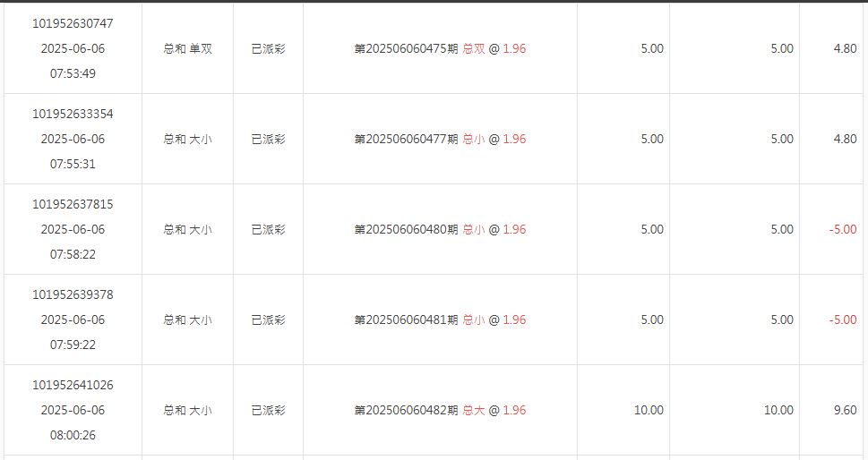
Task: Click period 第202506060482期 text
Action: (406, 410)
